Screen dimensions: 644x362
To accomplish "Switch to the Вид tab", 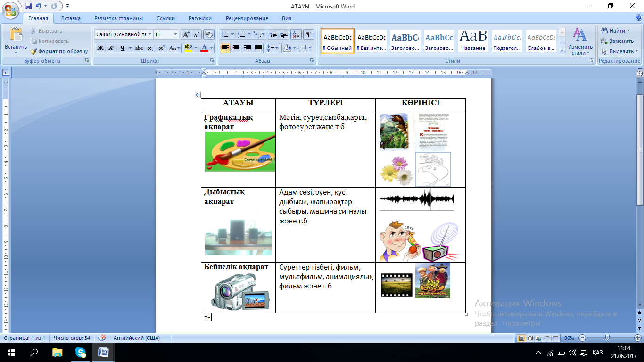I will tap(287, 18).
